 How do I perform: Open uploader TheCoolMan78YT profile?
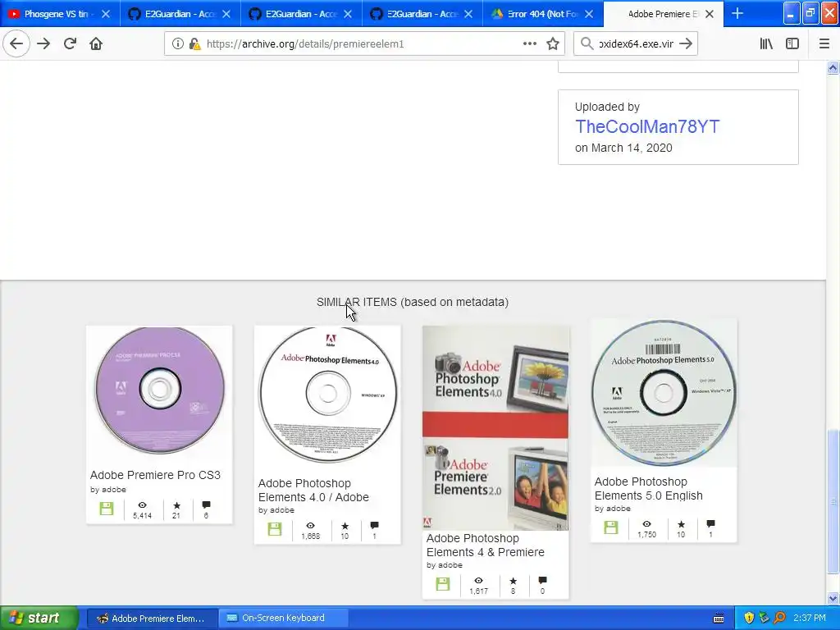[x=647, y=126]
